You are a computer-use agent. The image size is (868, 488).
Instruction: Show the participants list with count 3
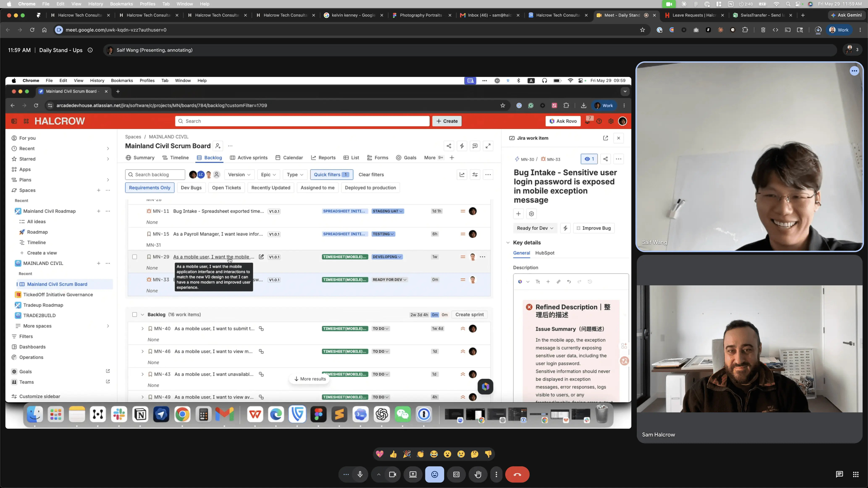point(852,50)
